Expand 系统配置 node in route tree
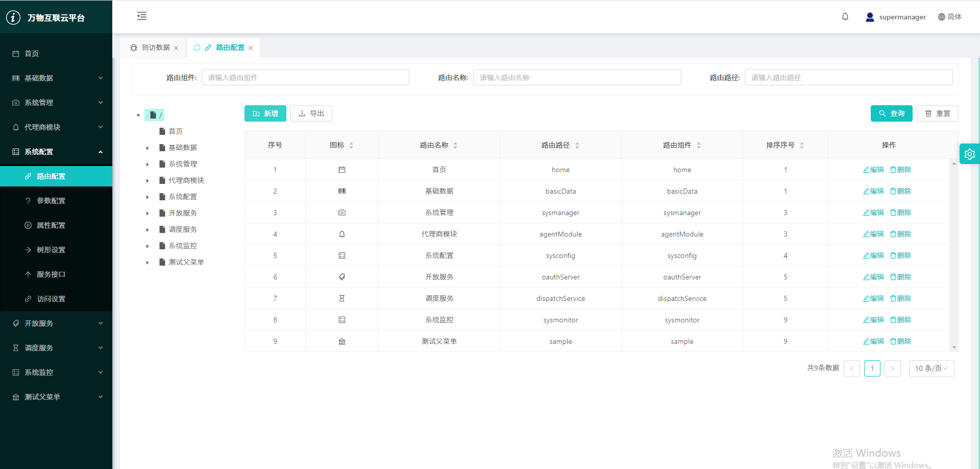 [148, 197]
